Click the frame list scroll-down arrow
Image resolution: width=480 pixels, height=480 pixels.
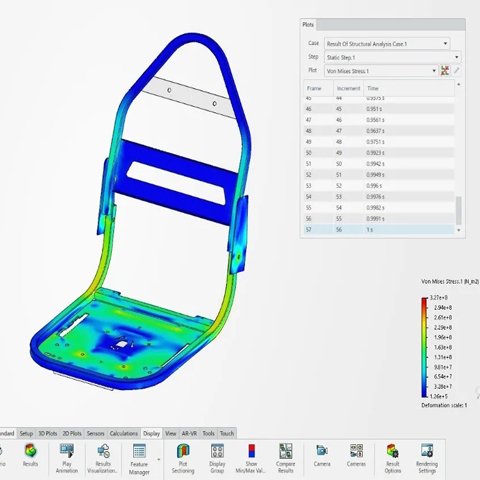pyautogui.click(x=459, y=230)
